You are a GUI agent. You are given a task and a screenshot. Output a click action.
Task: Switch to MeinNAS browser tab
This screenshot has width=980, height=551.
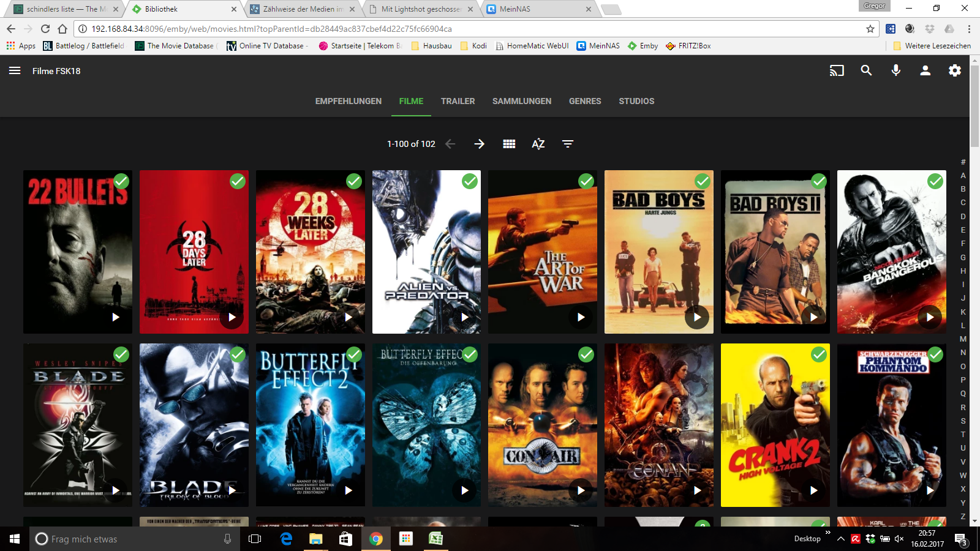(539, 9)
